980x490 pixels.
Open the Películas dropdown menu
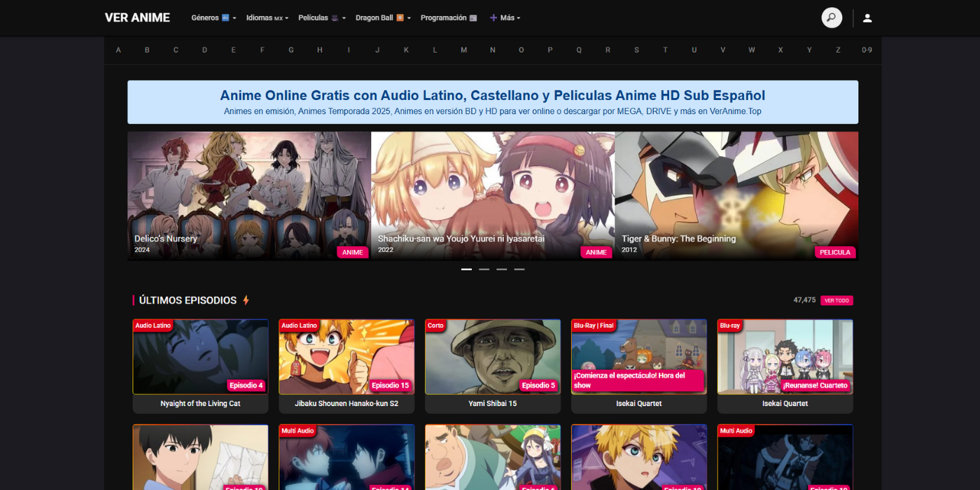point(321,18)
